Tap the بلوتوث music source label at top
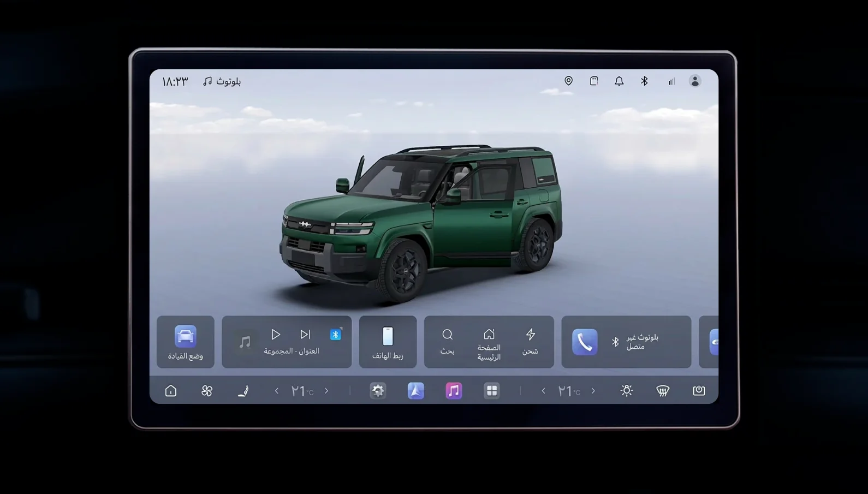This screenshot has width=868, height=494. click(222, 81)
